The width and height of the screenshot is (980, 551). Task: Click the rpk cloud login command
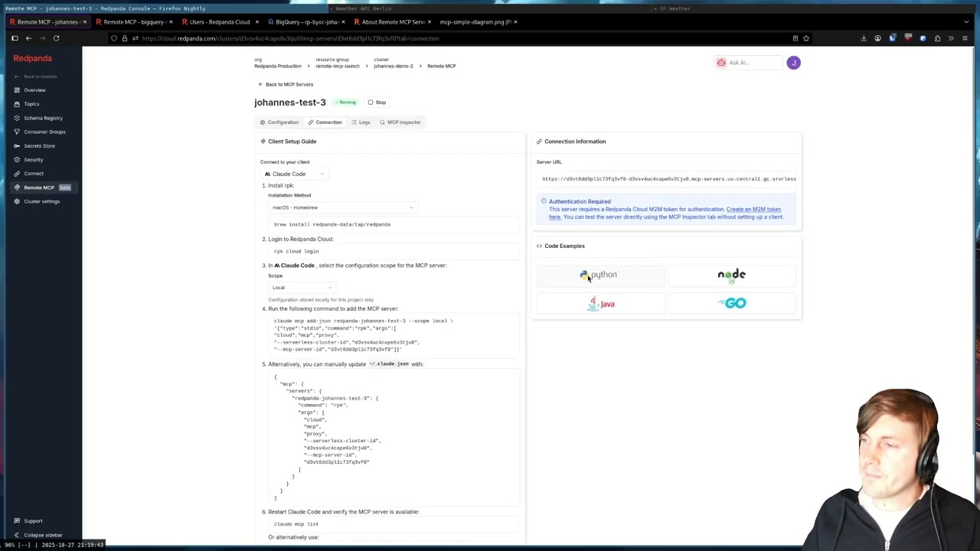click(394, 251)
